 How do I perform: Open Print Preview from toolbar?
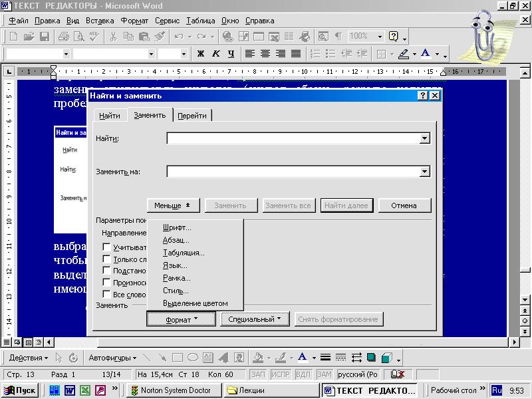click(x=78, y=37)
